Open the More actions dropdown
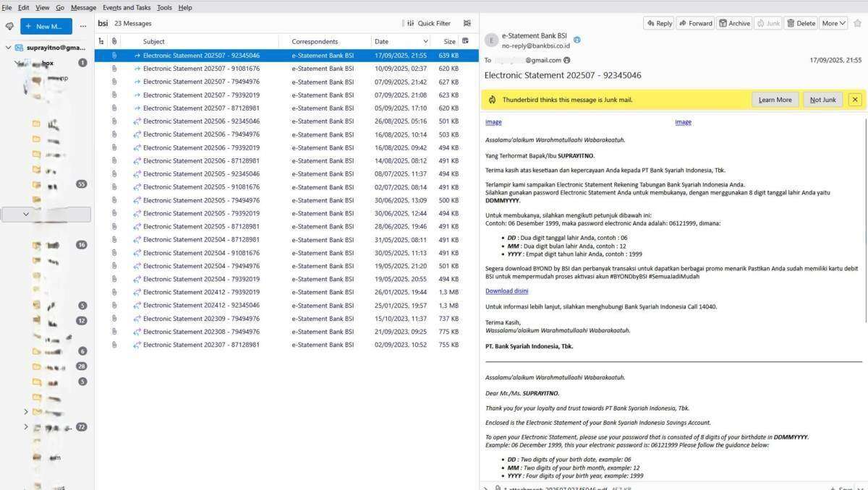 (833, 23)
